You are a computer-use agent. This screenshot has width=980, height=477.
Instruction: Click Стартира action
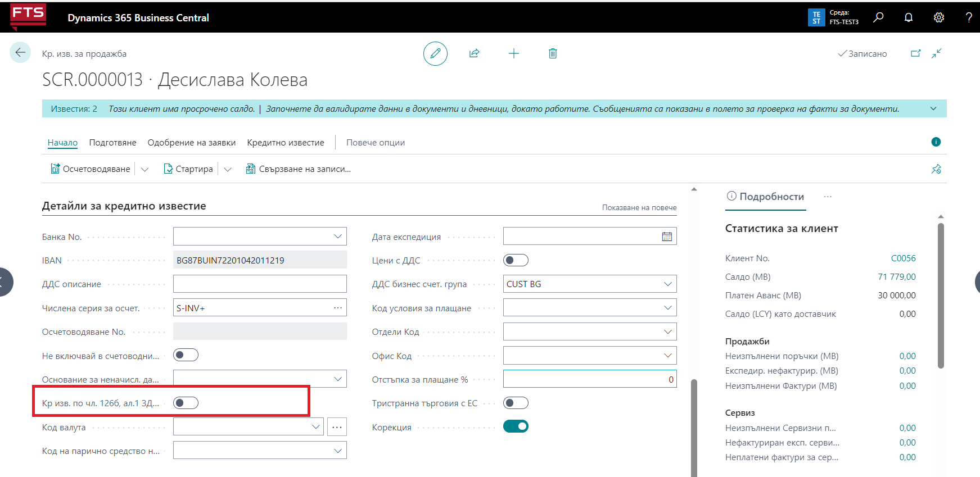188,169
